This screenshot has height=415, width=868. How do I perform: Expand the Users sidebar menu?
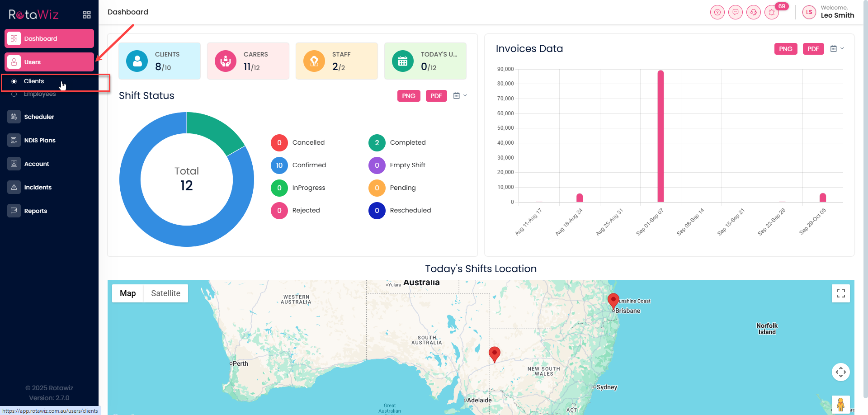[49, 62]
